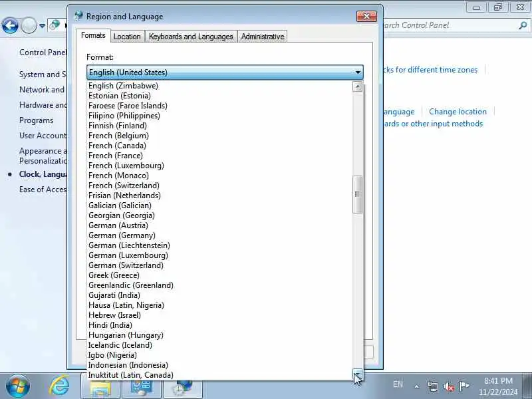
Task: Select Finnish (Finland) format
Action: (x=220, y=126)
